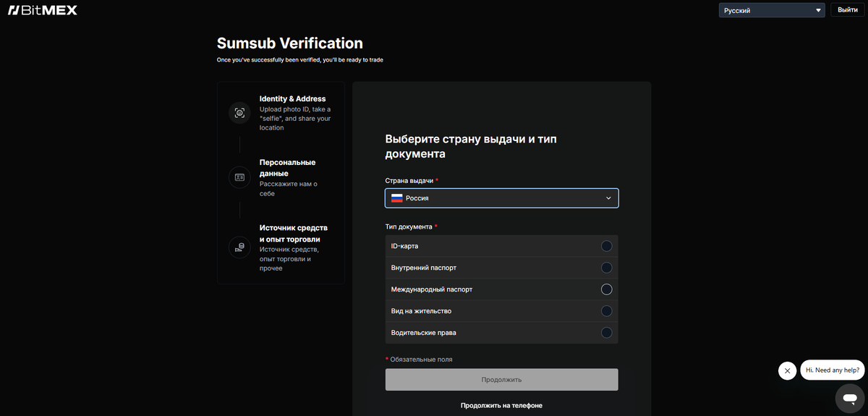Click the 'Выберите страну выдачи и тип документа' heading
The width and height of the screenshot is (868, 416).
(x=470, y=147)
